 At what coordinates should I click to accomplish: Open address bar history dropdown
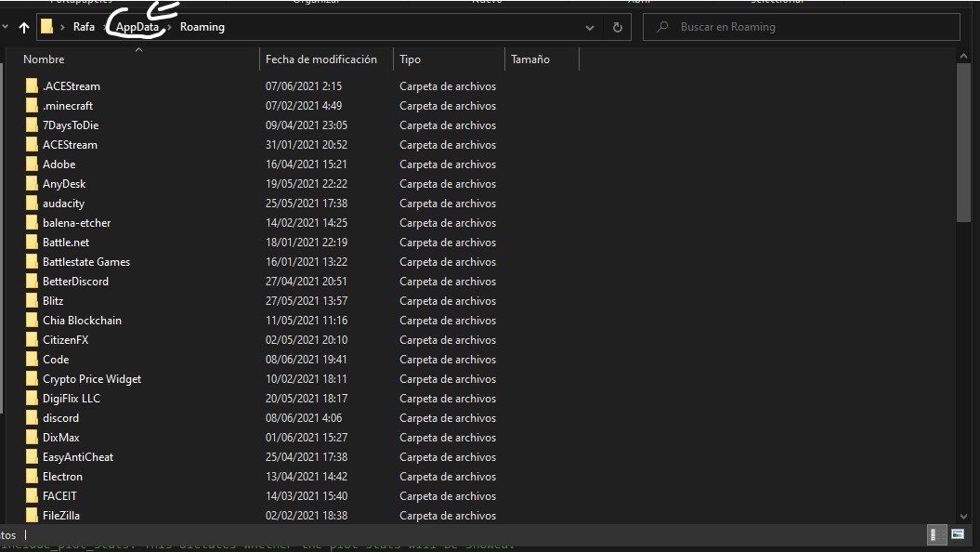pyautogui.click(x=589, y=28)
